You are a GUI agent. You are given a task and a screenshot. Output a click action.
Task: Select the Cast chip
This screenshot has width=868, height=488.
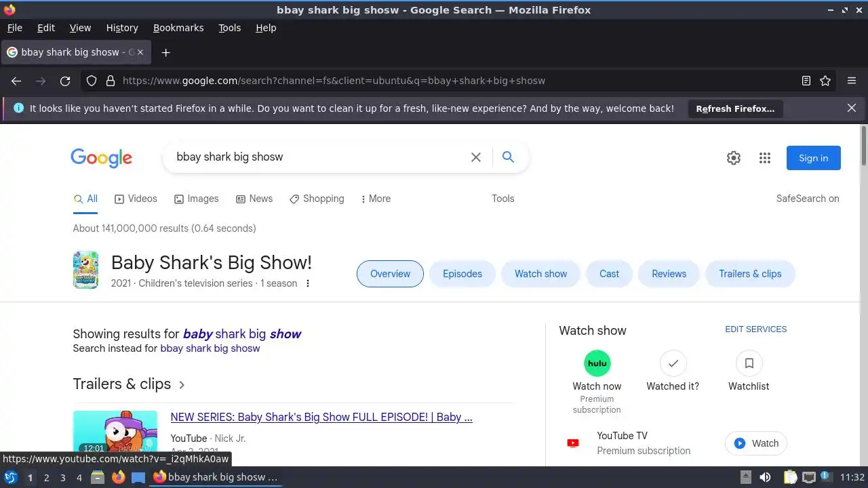coord(609,274)
